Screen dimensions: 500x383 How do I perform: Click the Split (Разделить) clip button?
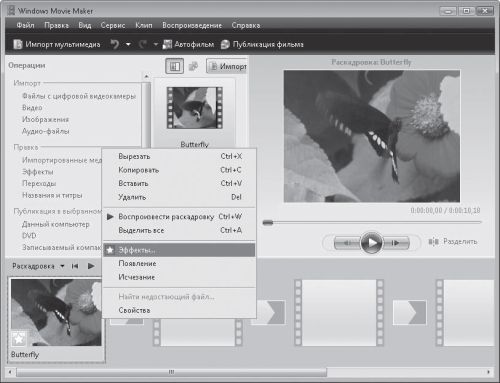click(453, 241)
